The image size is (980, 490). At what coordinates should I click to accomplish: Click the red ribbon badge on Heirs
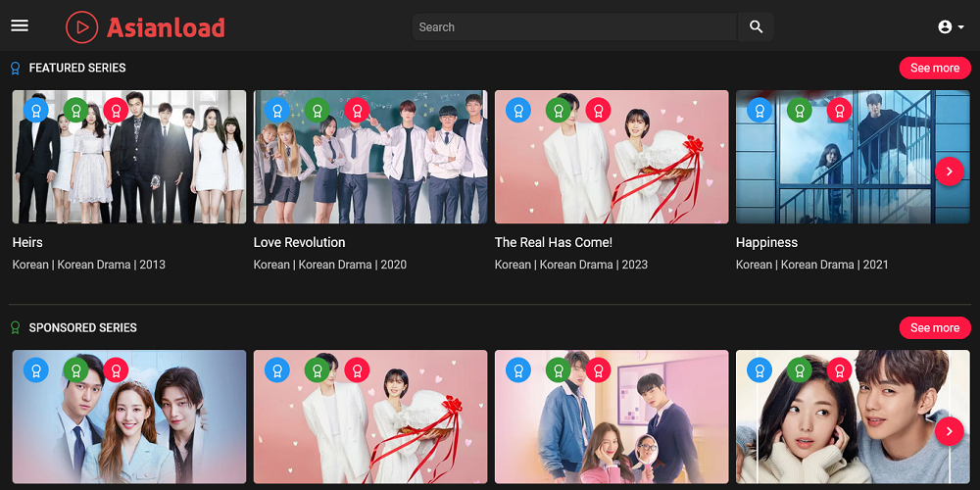click(117, 110)
